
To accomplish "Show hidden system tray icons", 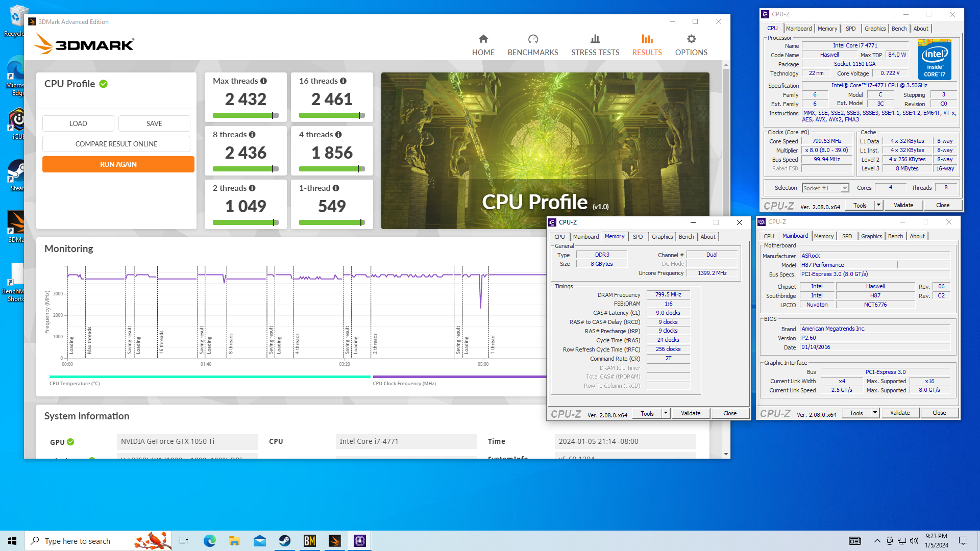I will tap(877, 541).
